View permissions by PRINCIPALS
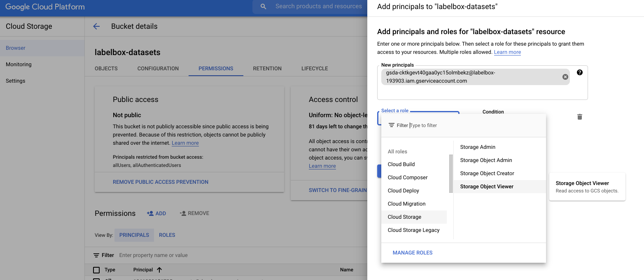 (134, 235)
